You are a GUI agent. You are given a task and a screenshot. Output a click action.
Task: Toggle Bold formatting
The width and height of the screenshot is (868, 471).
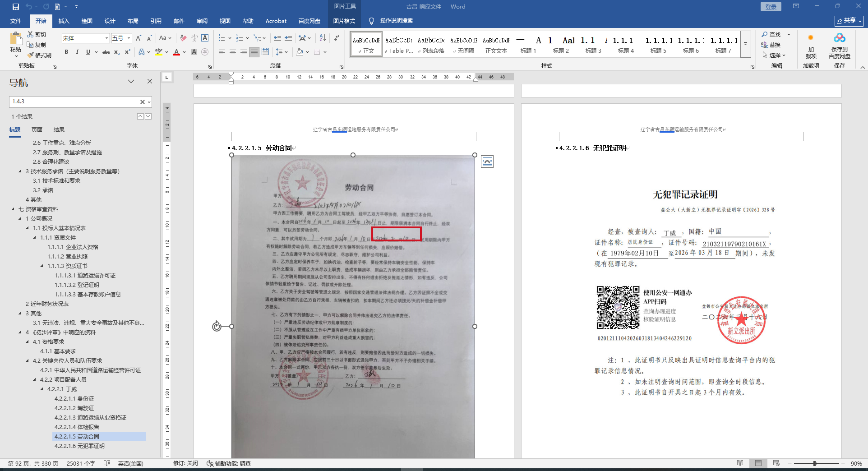pyautogui.click(x=66, y=52)
